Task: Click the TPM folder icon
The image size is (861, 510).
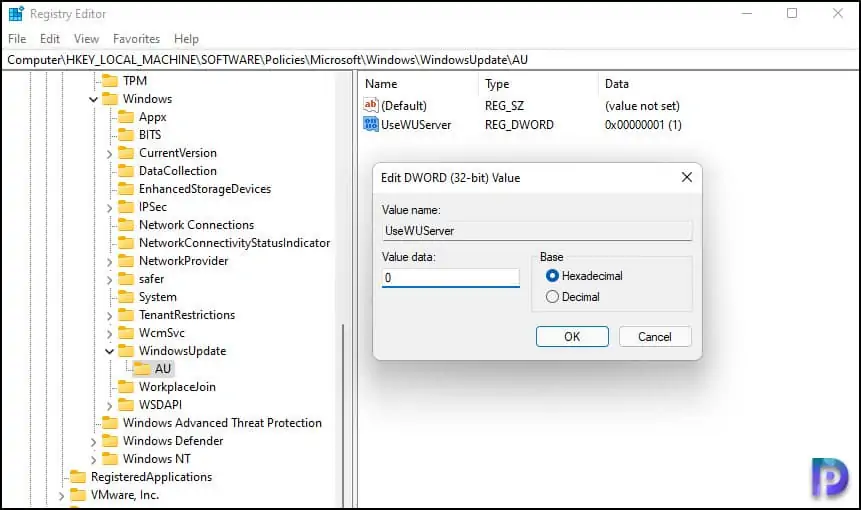Action: 110,81
